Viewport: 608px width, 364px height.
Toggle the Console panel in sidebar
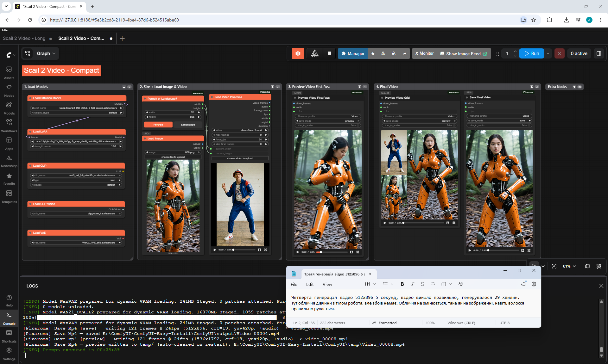(9, 318)
